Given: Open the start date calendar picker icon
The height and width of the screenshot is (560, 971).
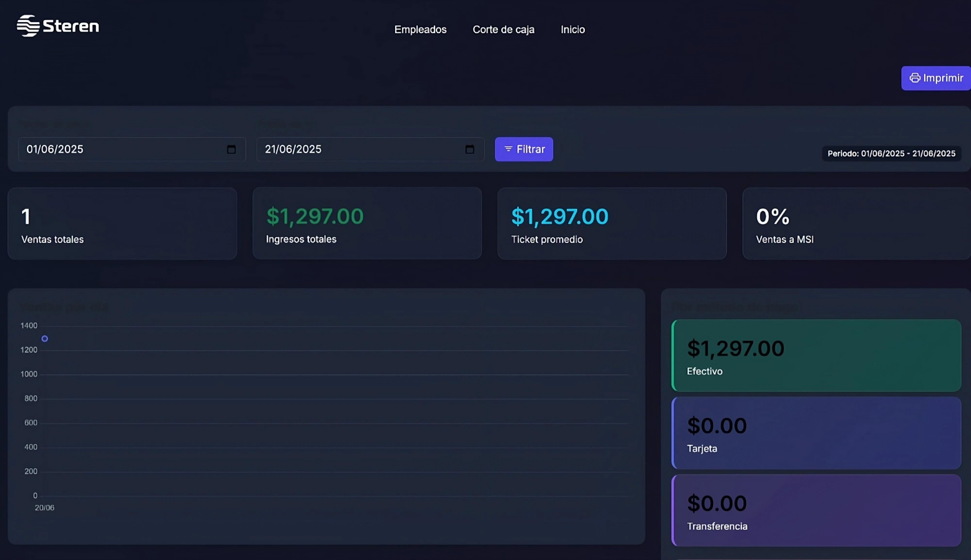Looking at the screenshot, I should click(231, 149).
